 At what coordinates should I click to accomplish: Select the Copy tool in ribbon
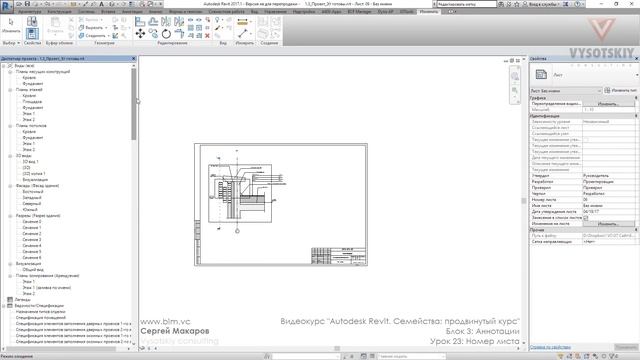point(153,34)
